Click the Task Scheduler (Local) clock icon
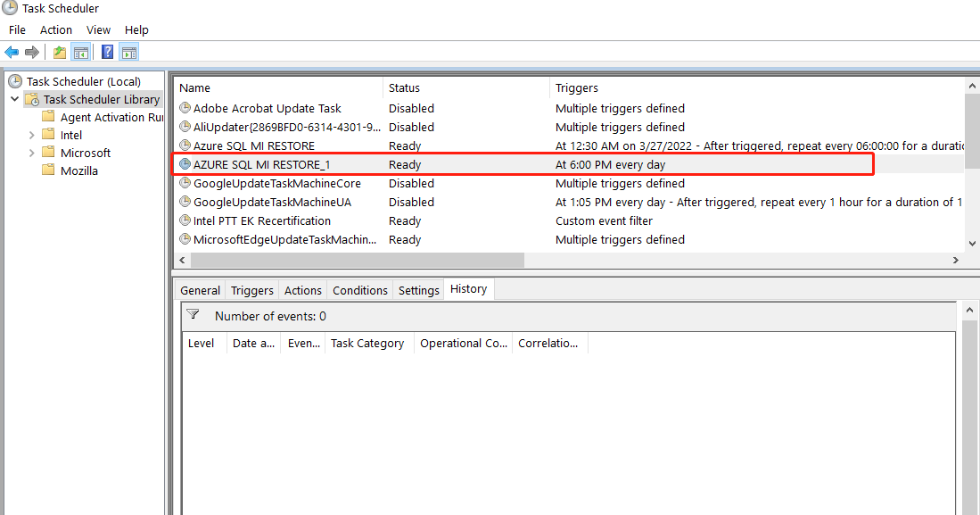 [15, 80]
